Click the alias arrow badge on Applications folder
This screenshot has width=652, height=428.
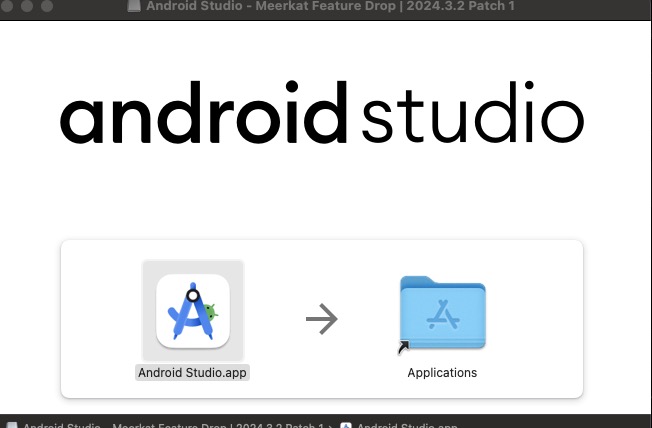403,347
